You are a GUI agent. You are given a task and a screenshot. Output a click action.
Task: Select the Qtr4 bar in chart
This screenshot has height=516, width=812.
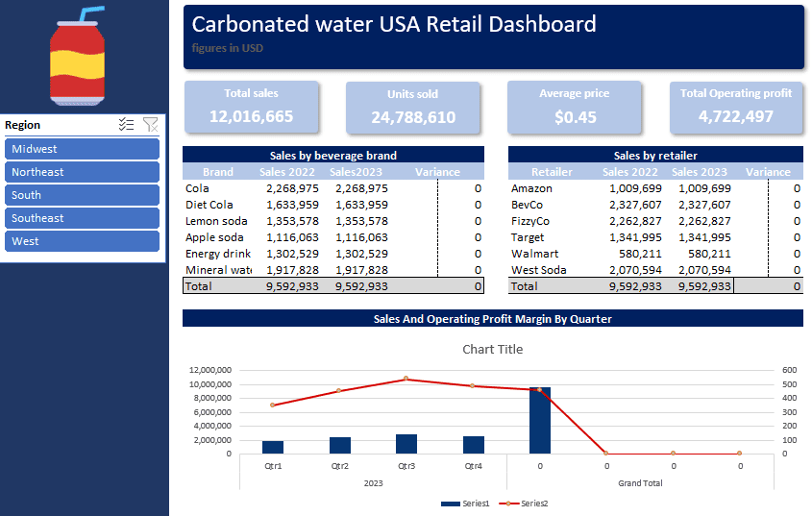coord(474,445)
